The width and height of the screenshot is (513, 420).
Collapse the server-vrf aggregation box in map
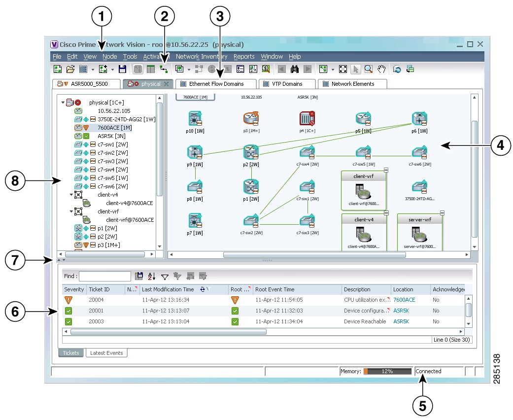(x=442, y=213)
